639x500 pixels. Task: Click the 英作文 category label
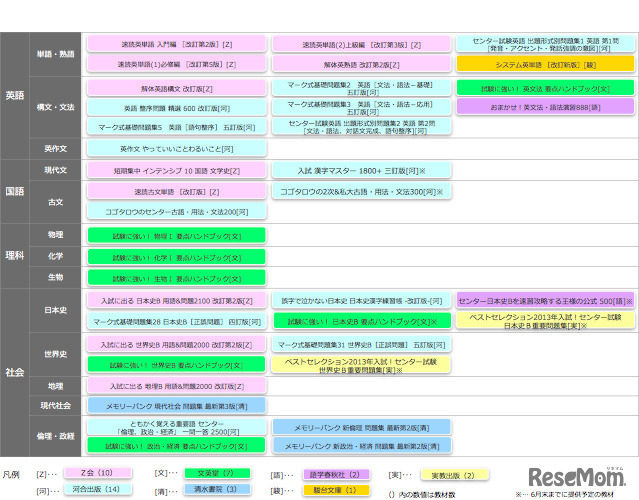coord(55,149)
